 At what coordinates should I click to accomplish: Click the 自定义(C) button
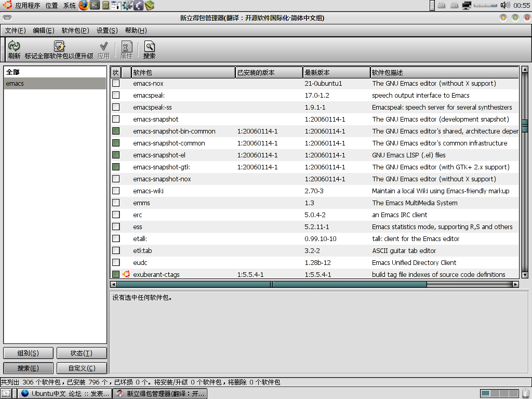[x=82, y=368]
